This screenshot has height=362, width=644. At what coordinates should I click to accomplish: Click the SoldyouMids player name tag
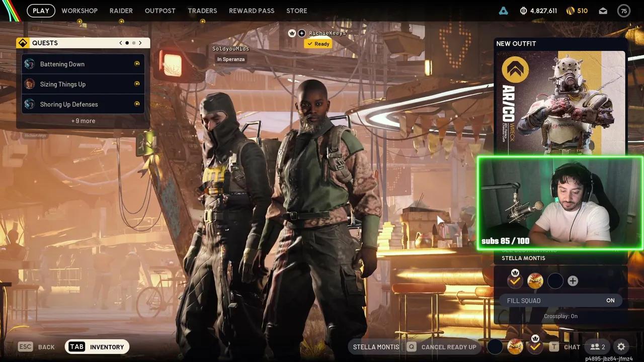click(230, 49)
